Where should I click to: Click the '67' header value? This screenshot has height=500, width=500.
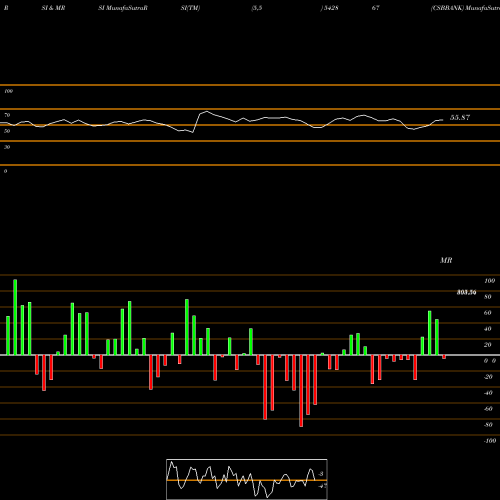(375, 8)
